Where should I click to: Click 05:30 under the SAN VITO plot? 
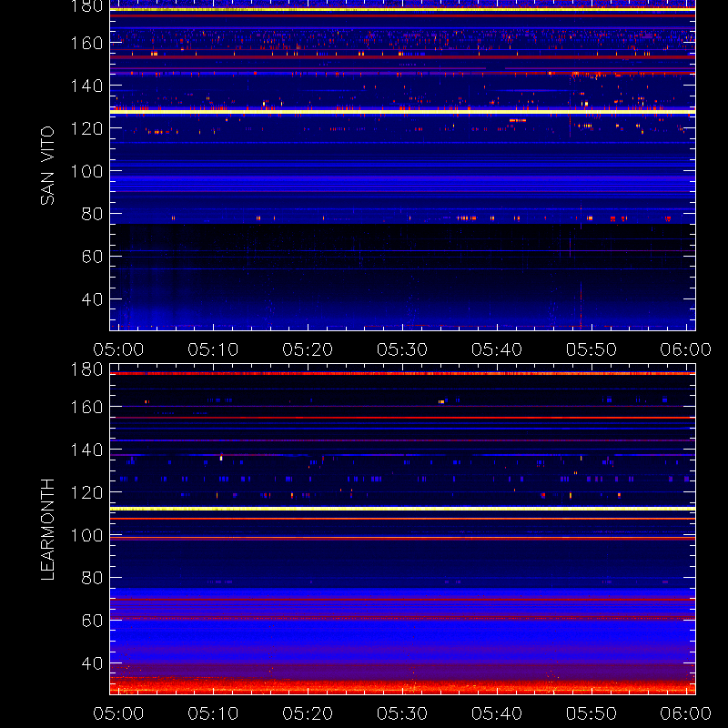click(402, 349)
